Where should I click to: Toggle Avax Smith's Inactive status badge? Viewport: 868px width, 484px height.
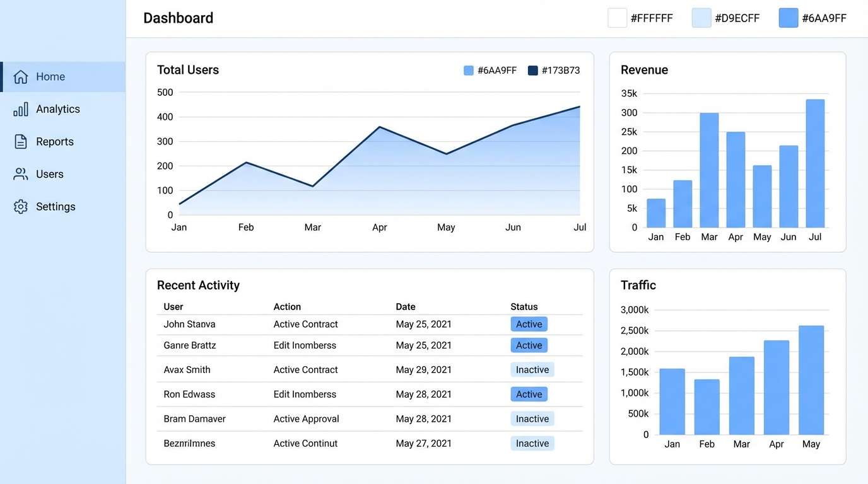pyautogui.click(x=532, y=369)
